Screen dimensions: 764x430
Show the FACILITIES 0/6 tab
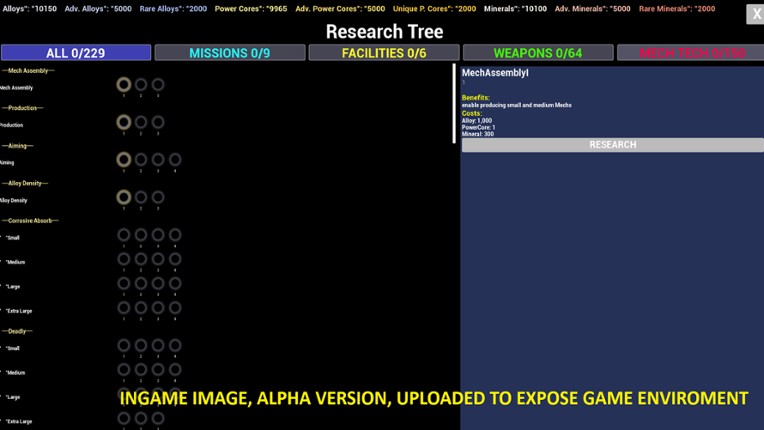coord(383,53)
